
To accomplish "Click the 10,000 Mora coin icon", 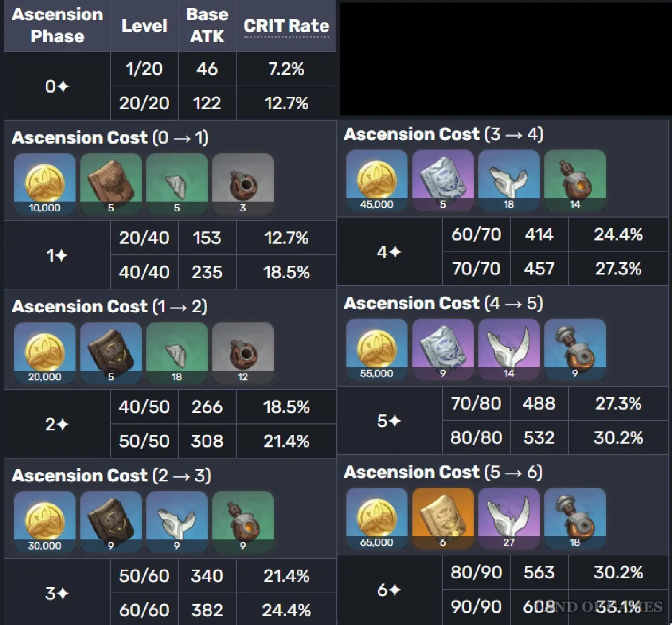I will (x=45, y=184).
